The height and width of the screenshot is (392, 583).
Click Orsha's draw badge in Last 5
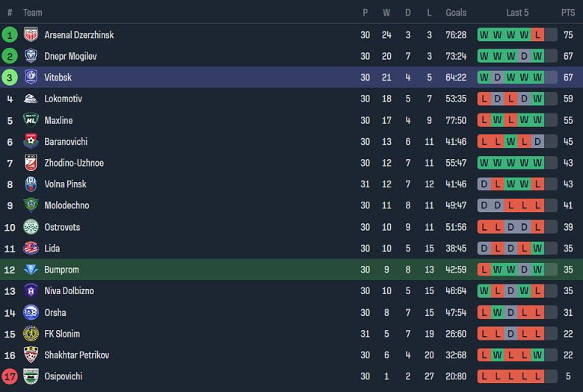tap(510, 313)
